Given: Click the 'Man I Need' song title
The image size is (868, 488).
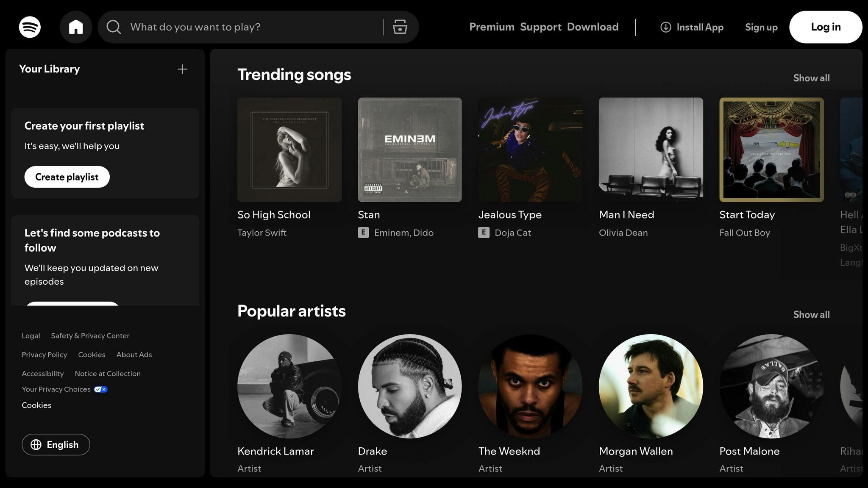Looking at the screenshot, I should (626, 215).
